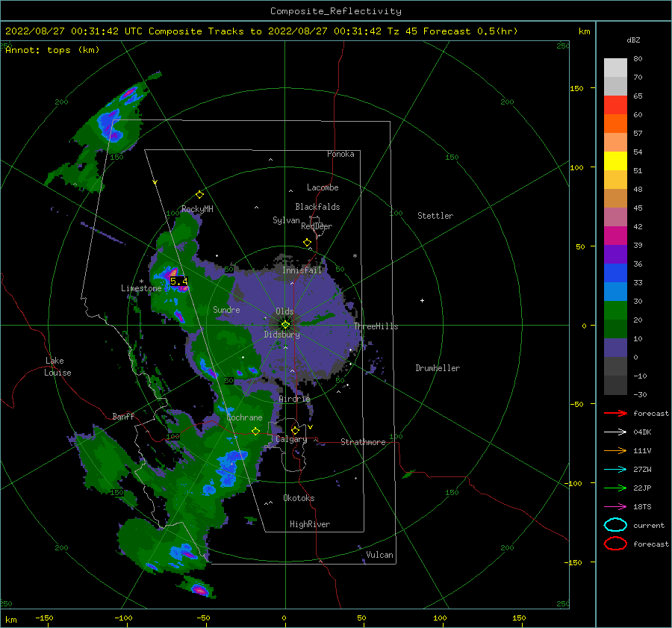This screenshot has width=672, height=628.
Task: Click the yellow diamond marker below RedDeer
Action: click(308, 243)
